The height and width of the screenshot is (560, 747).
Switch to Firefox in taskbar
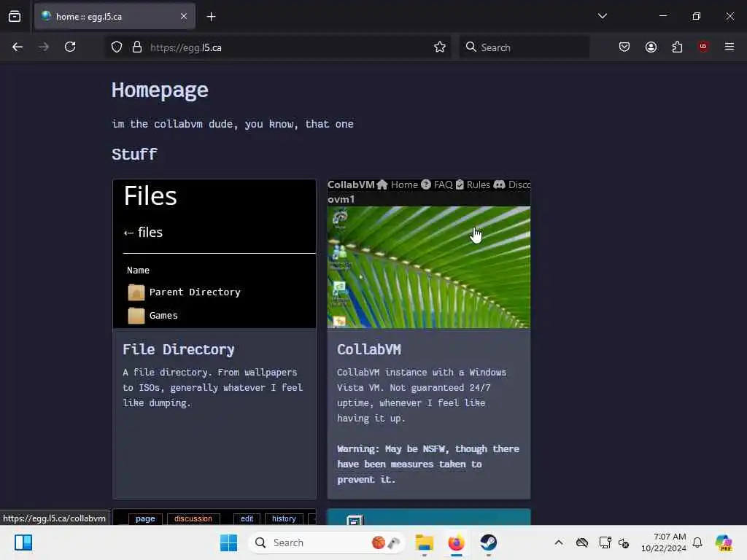[x=457, y=542]
